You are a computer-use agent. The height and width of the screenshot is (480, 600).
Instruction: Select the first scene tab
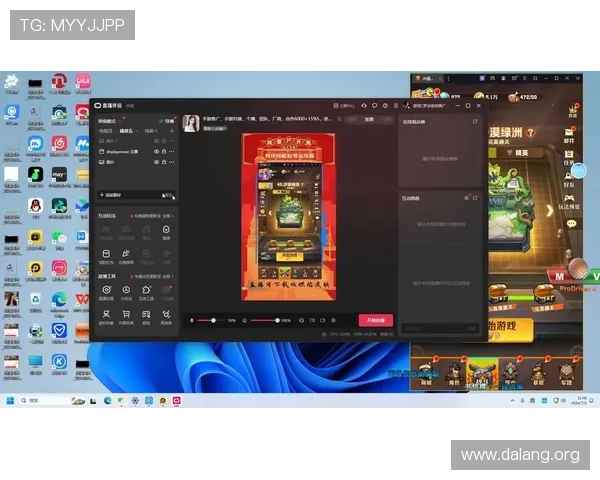(105, 131)
